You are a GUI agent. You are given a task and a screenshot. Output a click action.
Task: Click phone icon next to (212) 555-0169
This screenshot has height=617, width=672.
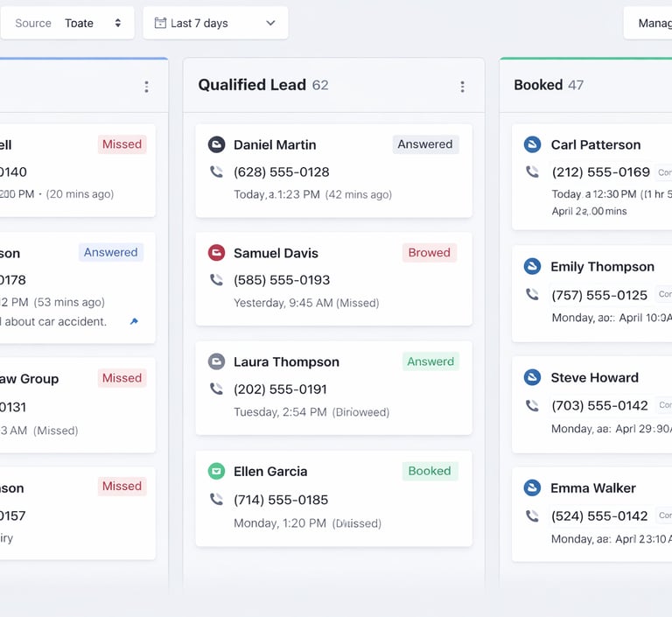click(x=532, y=172)
